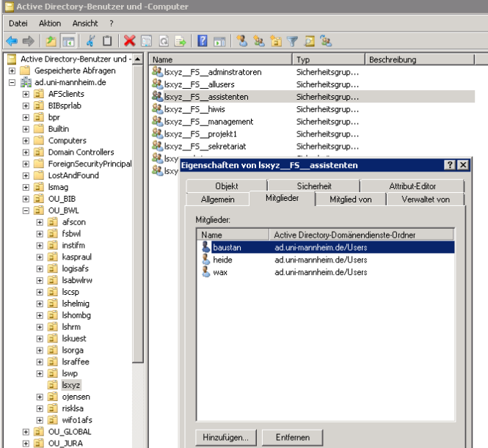Image resolution: width=488 pixels, height=448 pixels.
Task: Create new user with single-person icon
Action: tap(242, 41)
